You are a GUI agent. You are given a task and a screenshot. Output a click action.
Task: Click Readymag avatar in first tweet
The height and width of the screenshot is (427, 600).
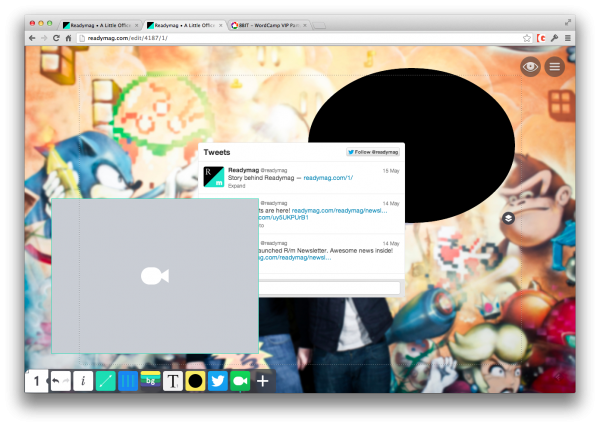pos(214,176)
